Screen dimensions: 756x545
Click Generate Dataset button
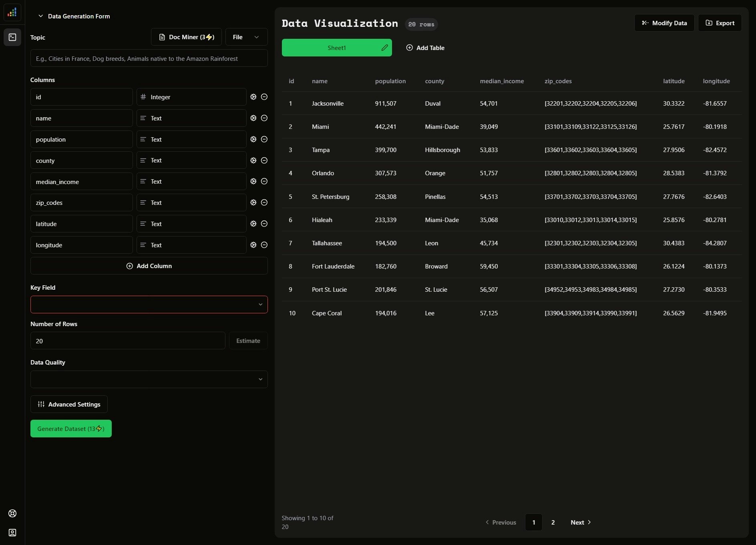71,429
